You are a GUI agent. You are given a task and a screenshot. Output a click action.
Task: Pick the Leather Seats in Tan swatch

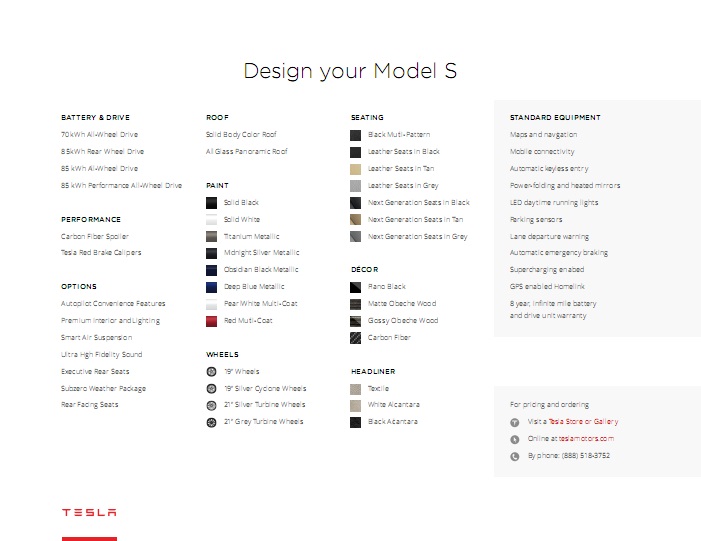click(x=355, y=169)
